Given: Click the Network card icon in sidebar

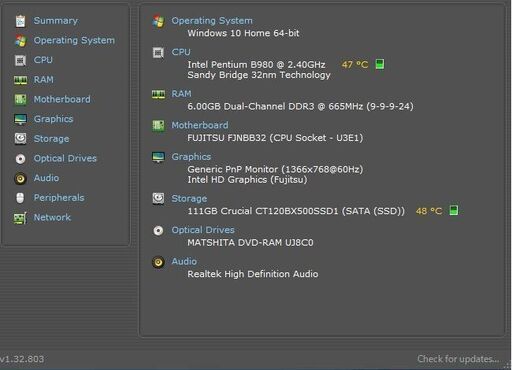Looking at the screenshot, I should [20, 218].
